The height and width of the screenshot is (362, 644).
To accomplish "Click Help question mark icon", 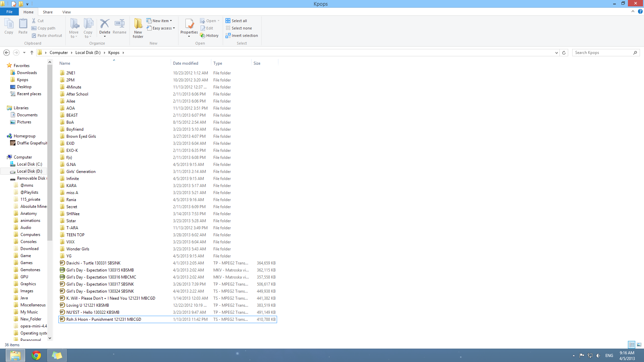I will pos(640,11).
